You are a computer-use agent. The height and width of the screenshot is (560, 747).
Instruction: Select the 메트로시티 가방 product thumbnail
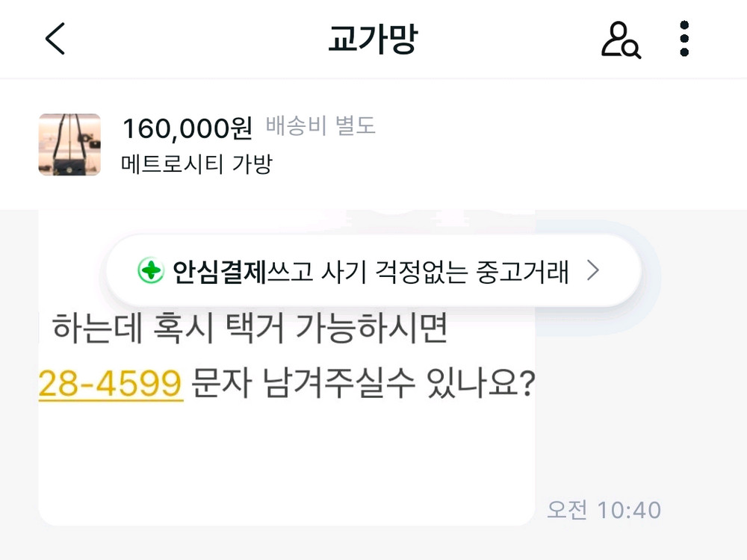pos(69,145)
